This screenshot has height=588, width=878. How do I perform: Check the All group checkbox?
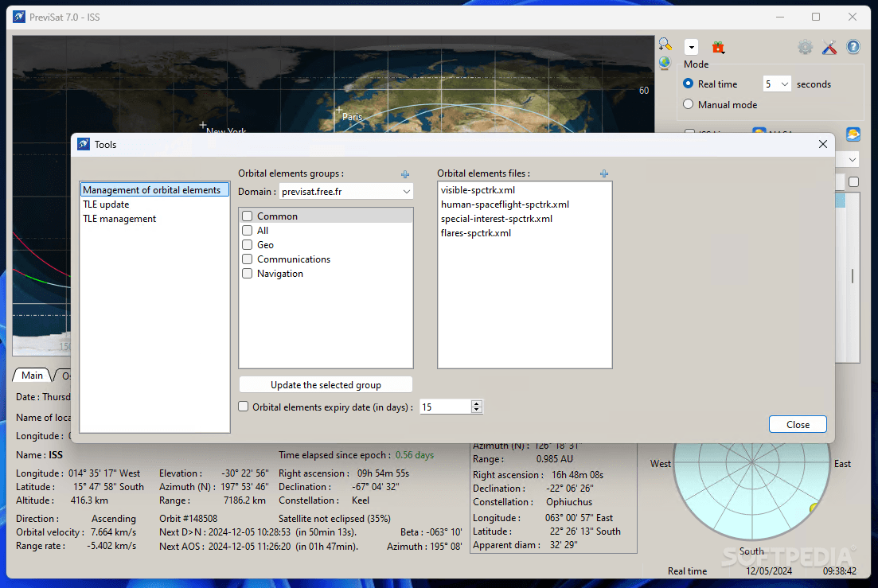point(247,231)
